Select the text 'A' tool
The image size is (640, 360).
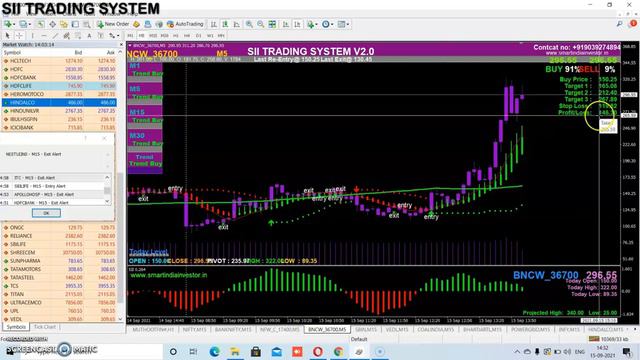[x=89, y=36]
